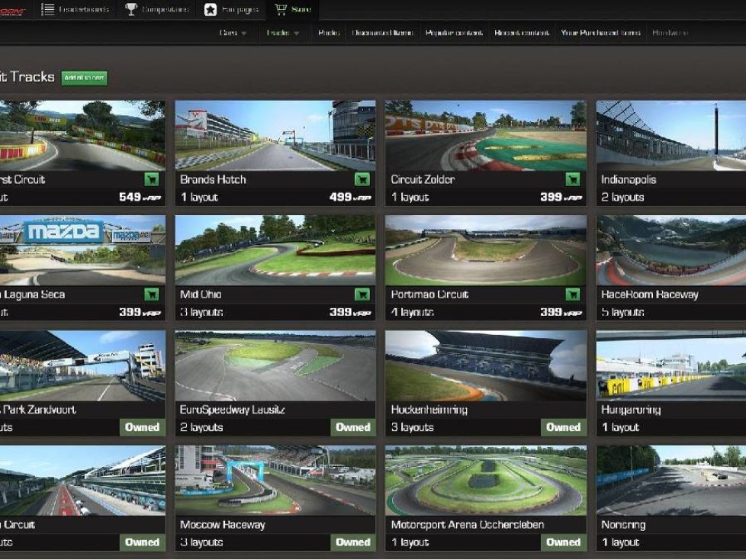View Your Purchased Items

click(600, 33)
